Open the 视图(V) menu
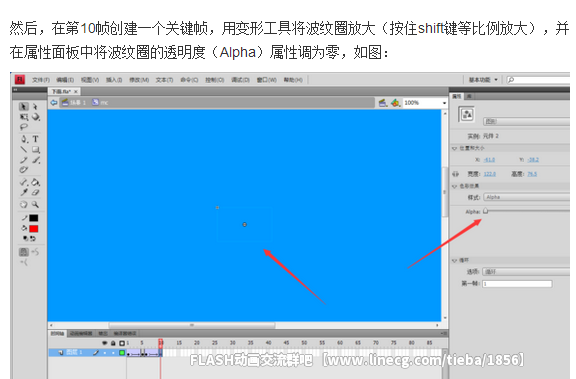 (x=90, y=80)
